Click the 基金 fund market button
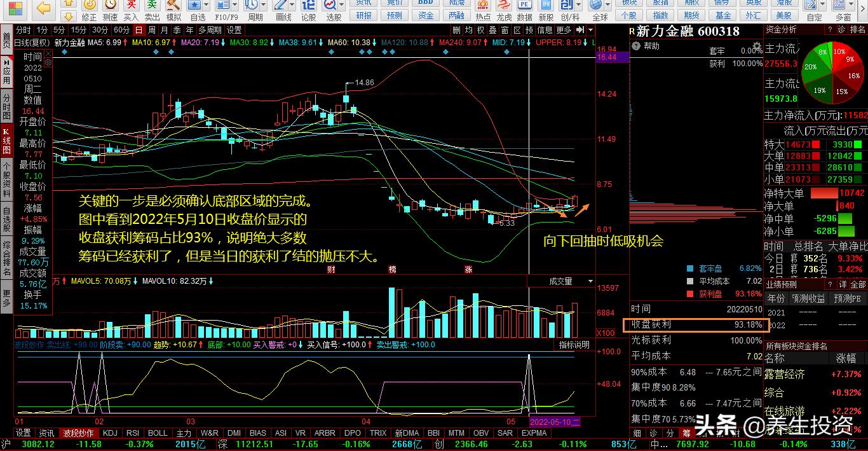The image size is (868, 451). tap(723, 15)
